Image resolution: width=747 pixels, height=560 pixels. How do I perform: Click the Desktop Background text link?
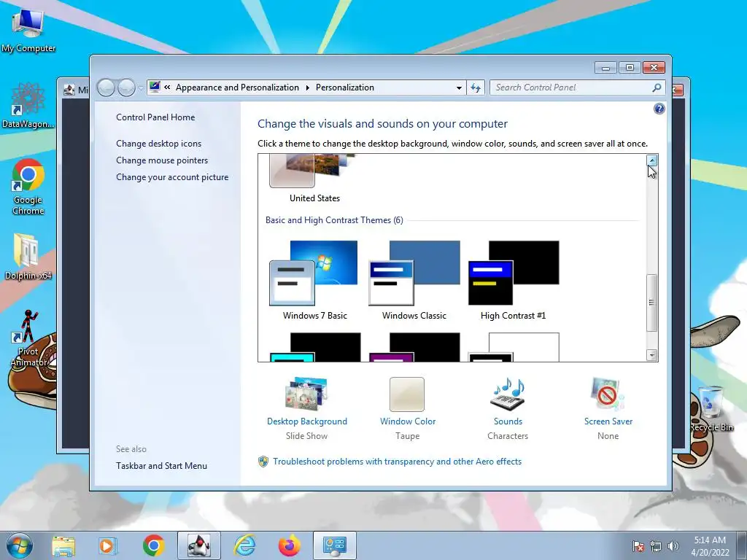(307, 421)
